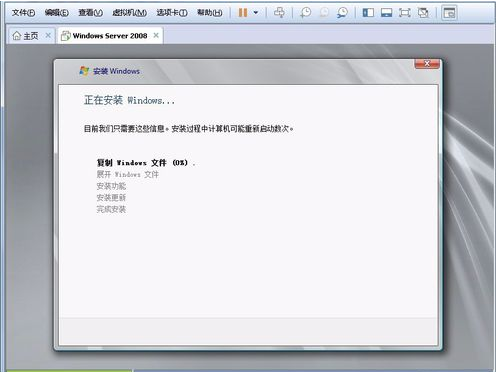
Task: Click the 复制 Windows 文件 (0%) step
Action: click(142, 163)
